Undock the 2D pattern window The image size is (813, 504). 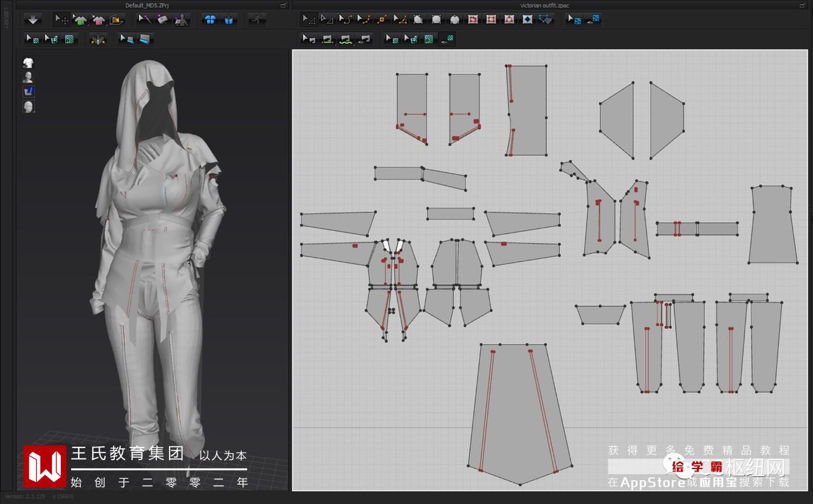[x=803, y=5]
